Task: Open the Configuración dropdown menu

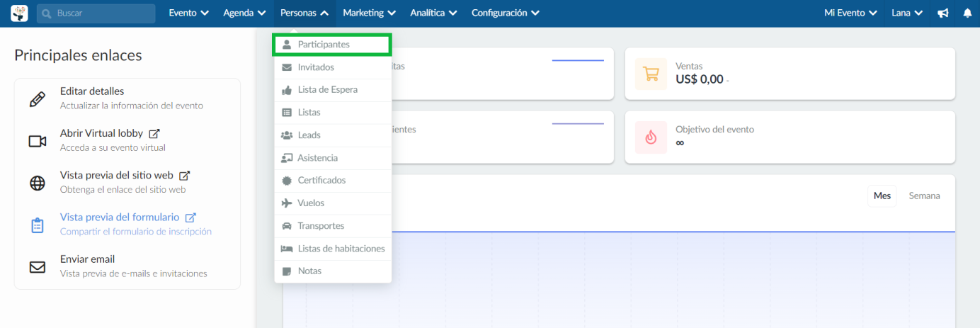Action: 506,13
